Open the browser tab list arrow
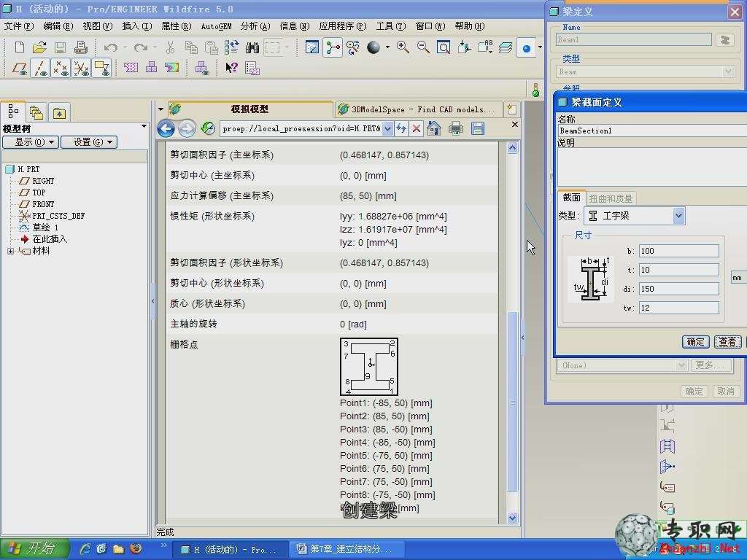This screenshot has width=747, height=560. click(161, 109)
